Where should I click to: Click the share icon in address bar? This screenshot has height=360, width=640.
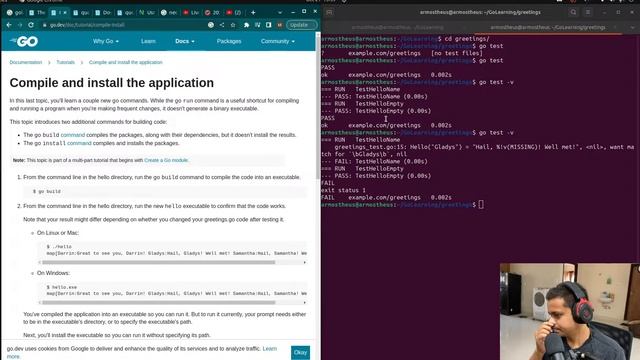click(222, 25)
